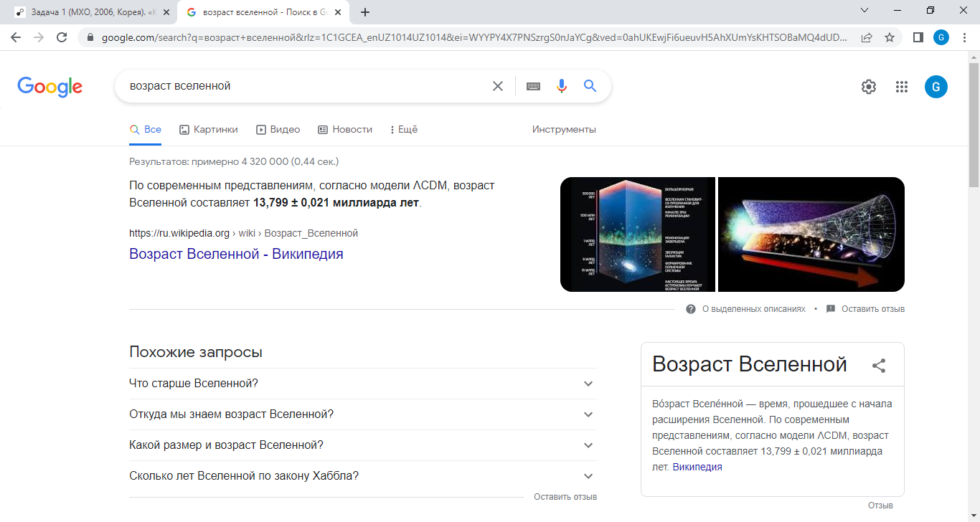Open the universe expansion cone image

[x=811, y=234]
